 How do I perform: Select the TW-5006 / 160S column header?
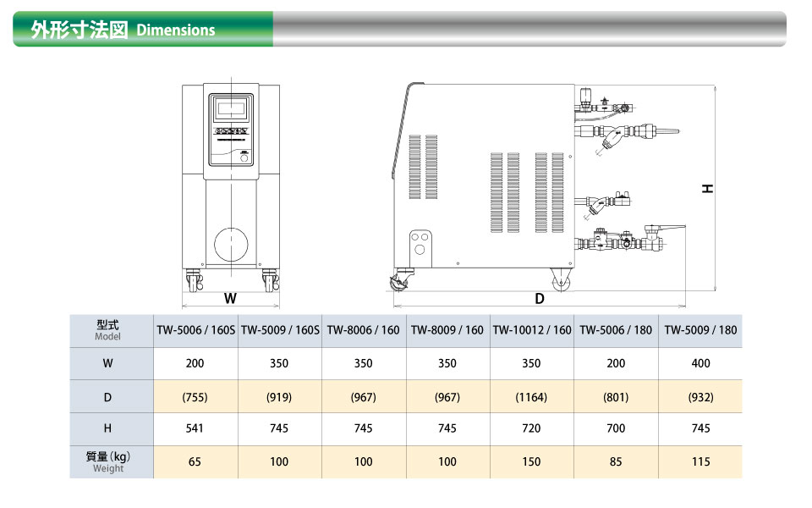(195, 330)
